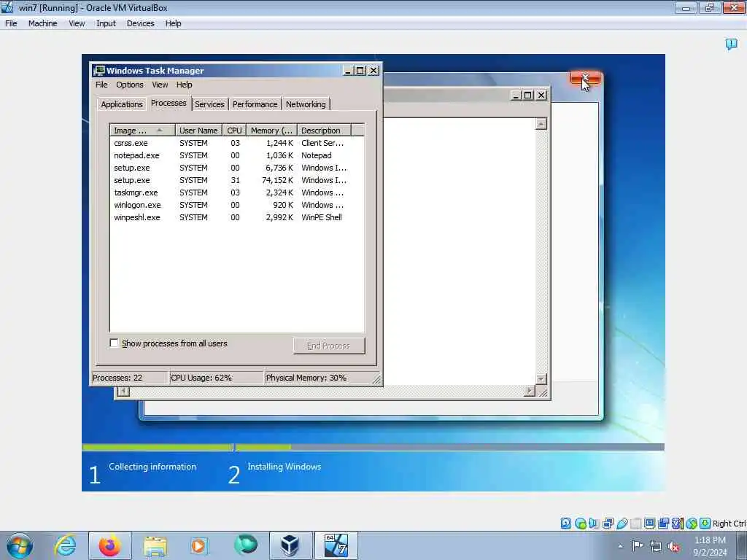Select the notepad.exe process row
This screenshot has width=747, height=560.
coord(237,155)
